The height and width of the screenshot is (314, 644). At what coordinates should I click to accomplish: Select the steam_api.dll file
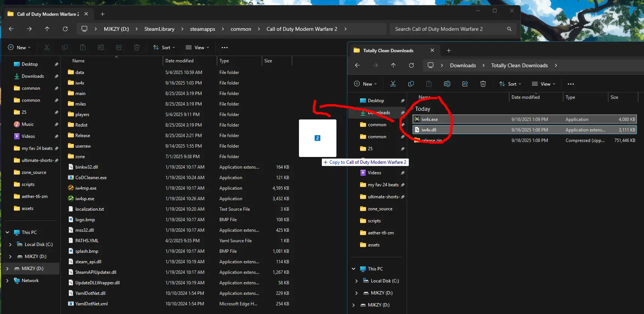point(88,262)
